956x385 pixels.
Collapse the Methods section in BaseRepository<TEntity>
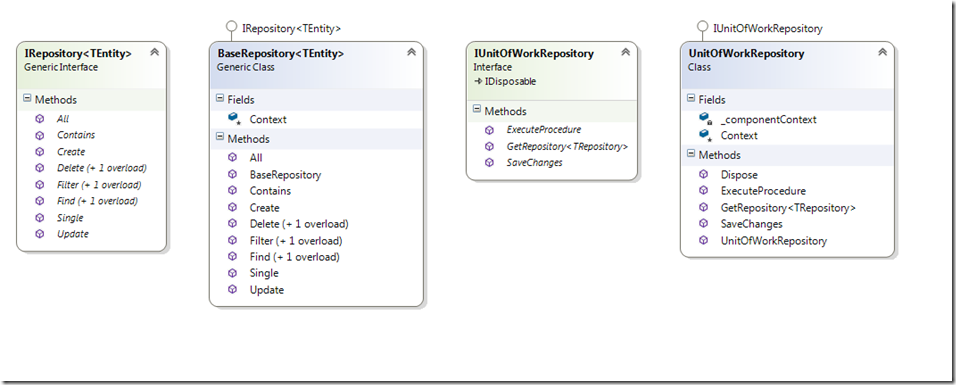[x=219, y=138]
